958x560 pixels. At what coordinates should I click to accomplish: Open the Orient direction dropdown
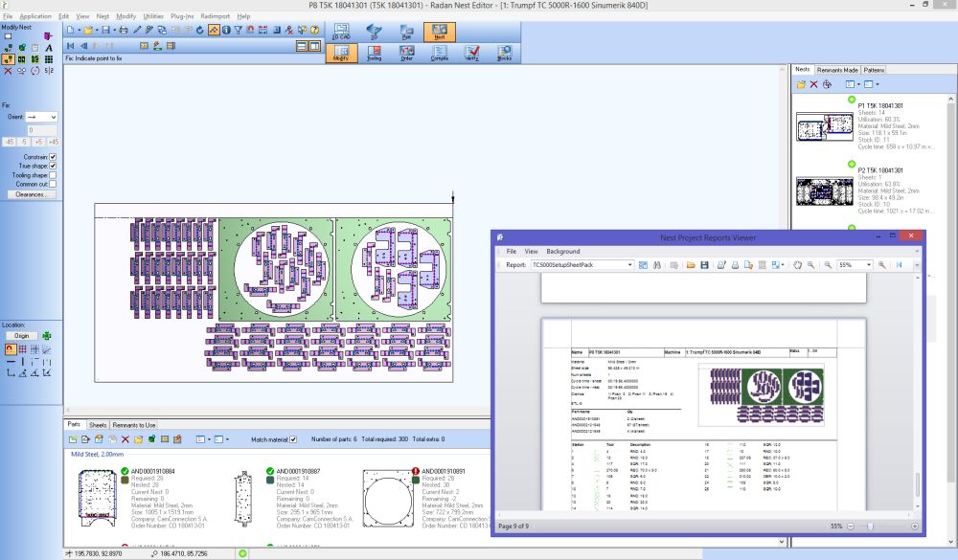[x=43, y=117]
